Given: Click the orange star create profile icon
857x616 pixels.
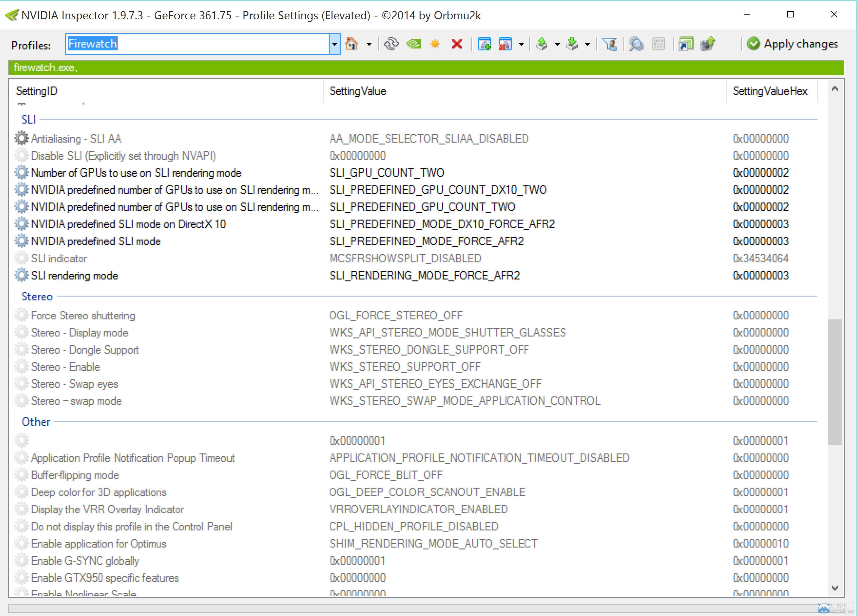Looking at the screenshot, I should pyautogui.click(x=435, y=44).
